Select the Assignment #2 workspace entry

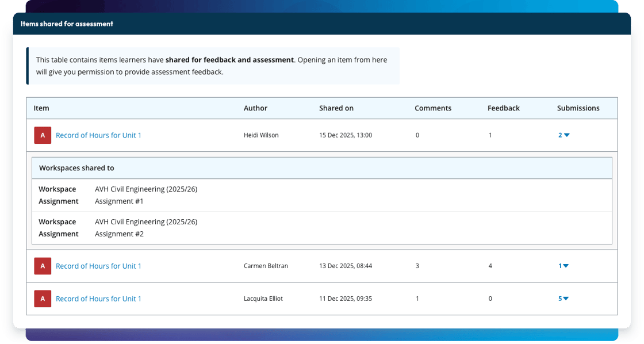(x=119, y=234)
